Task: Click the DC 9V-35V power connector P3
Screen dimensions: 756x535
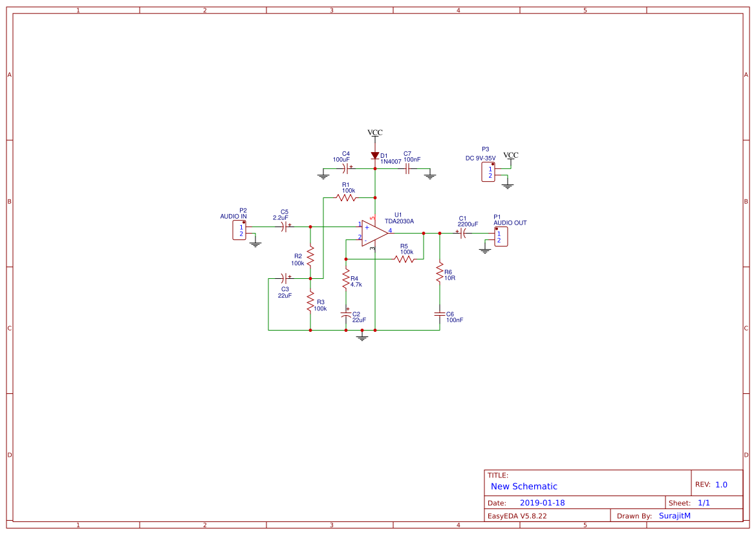Action: 488,171
